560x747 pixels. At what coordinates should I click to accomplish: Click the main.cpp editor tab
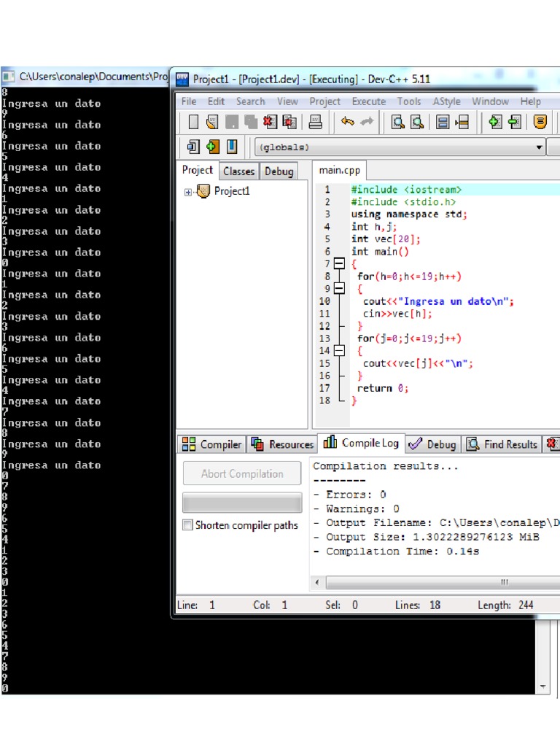pos(341,171)
